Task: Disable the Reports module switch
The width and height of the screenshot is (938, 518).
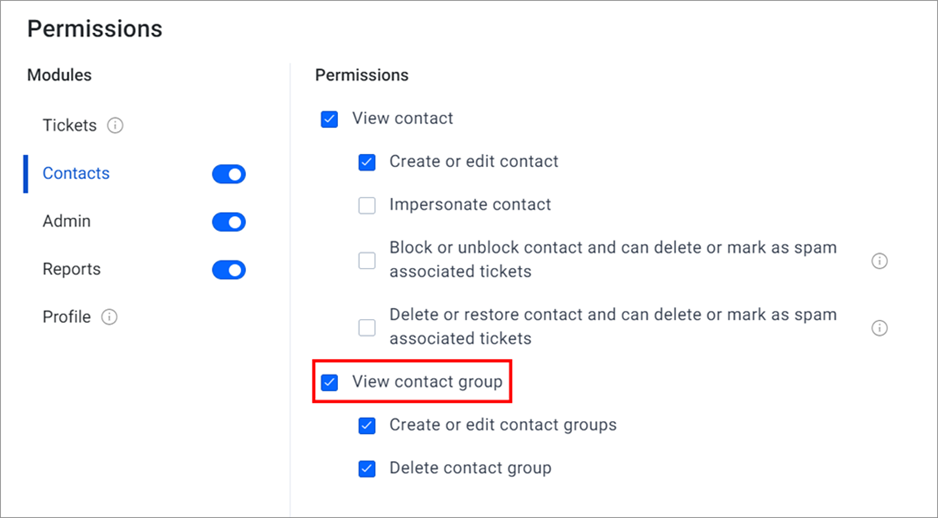Action: click(229, 270)
